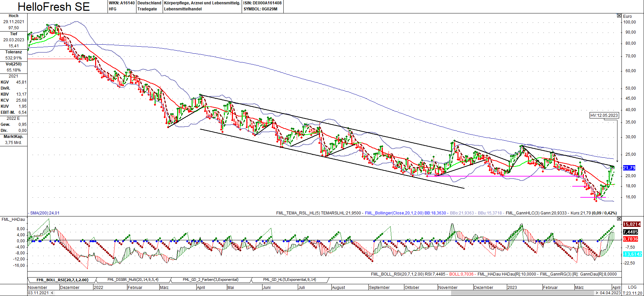The height and width of the screenshot is (296, 644).
Task: Click the FML_BOLL_RSI legend text below the indicator
Action: (x=409, y=274)
